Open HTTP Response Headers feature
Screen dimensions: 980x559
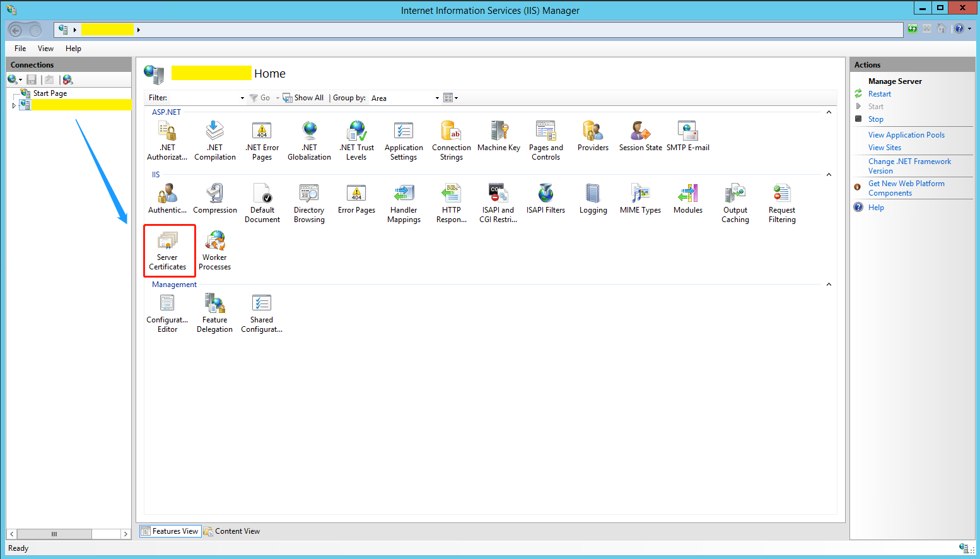[452, 203]
